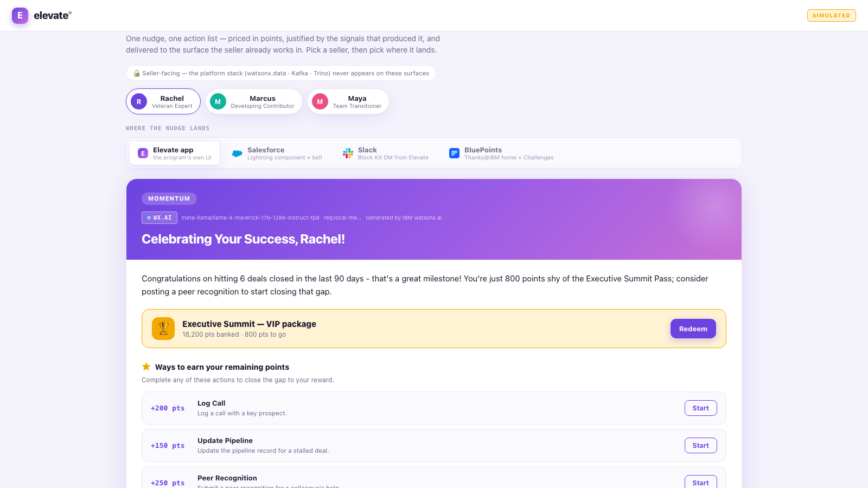This screenshot has width=868, height=488.
Task: Switch to Slack surface tab
Action: click(x=386, y=153)
